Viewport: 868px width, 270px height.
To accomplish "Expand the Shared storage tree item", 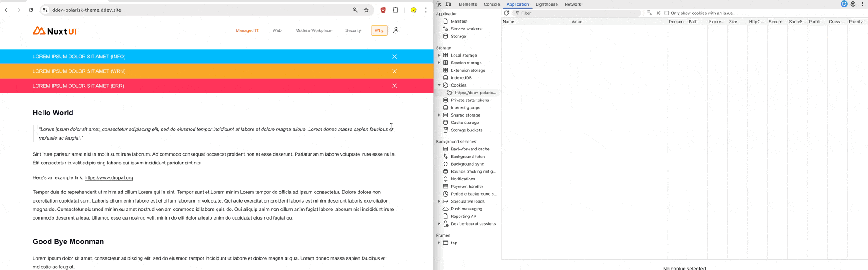I will tap(439, 115).
